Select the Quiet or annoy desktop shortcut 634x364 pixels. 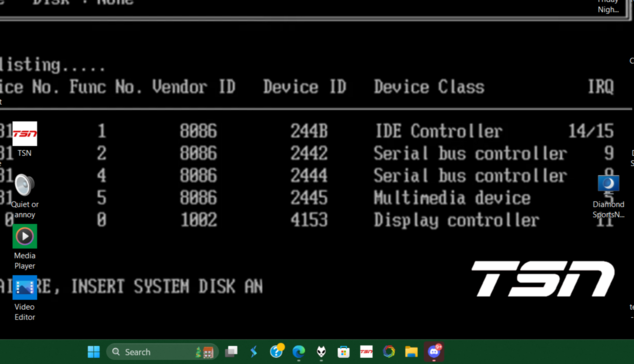point(24,196)
